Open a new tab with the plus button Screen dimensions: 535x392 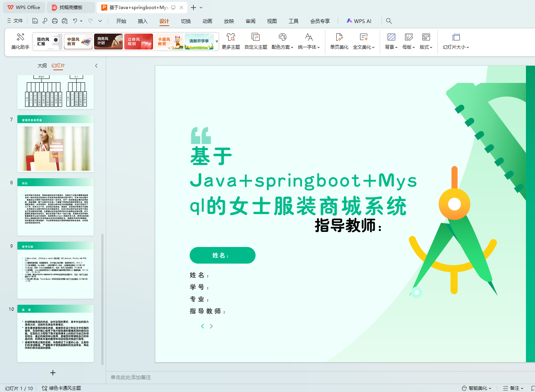(x=193, y=8)
